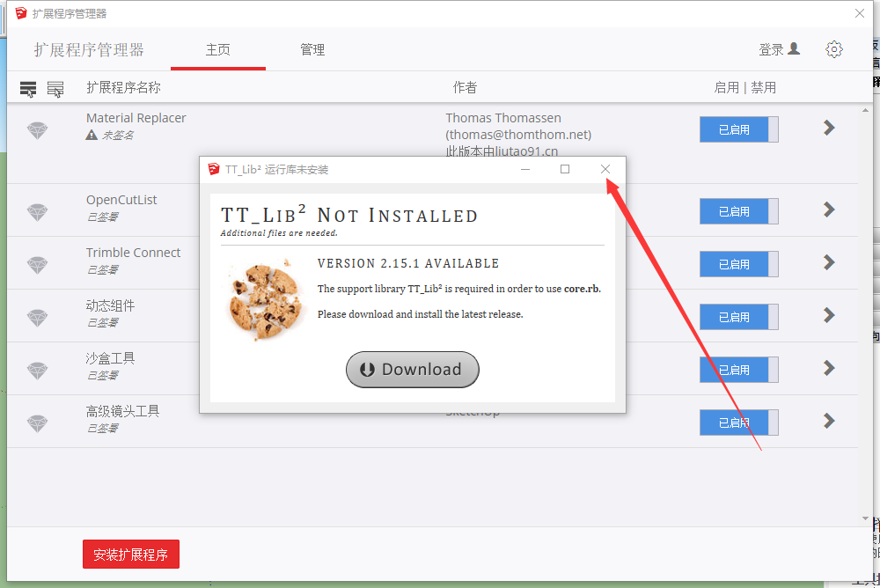Screen dimensions: 880x588
Task: Click the OpenCutList gem icon
Action: [x=38, y=212]
